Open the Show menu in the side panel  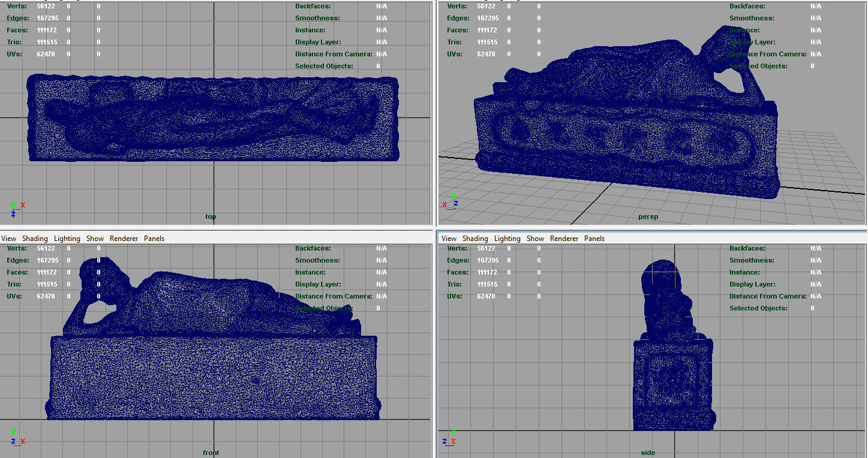coord(535,239)
